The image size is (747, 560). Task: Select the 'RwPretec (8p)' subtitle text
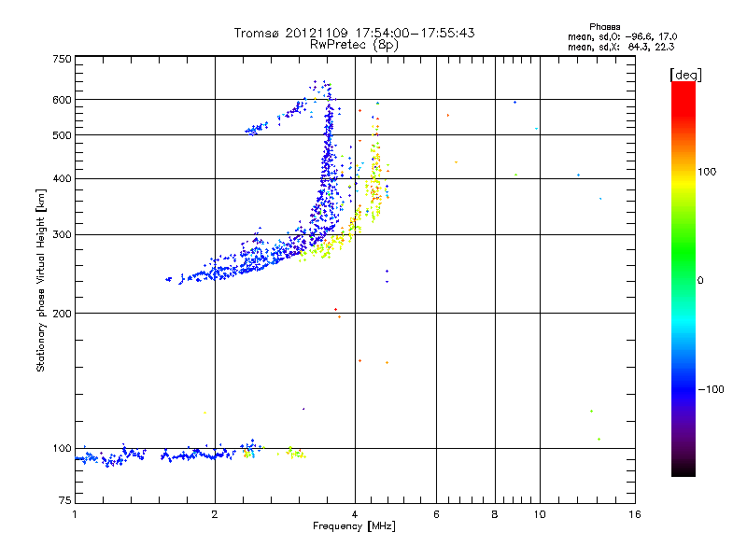pyautogui.click(x=354, y=45)
